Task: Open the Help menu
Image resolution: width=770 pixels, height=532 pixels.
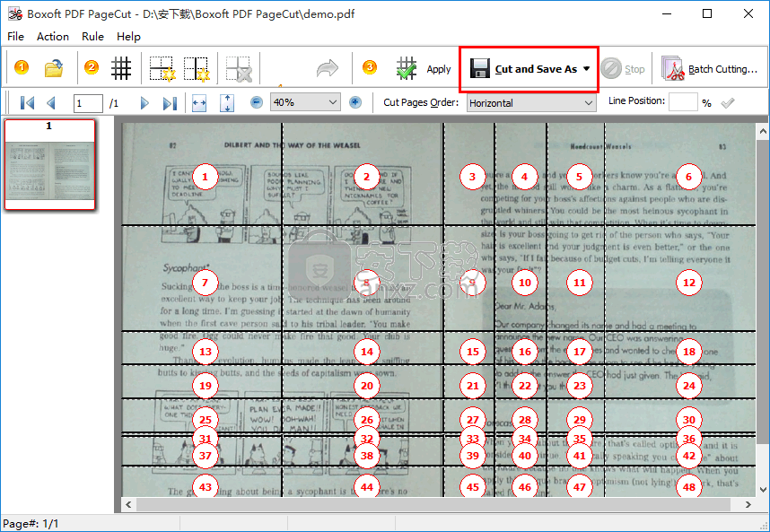Action: point(128,36)
